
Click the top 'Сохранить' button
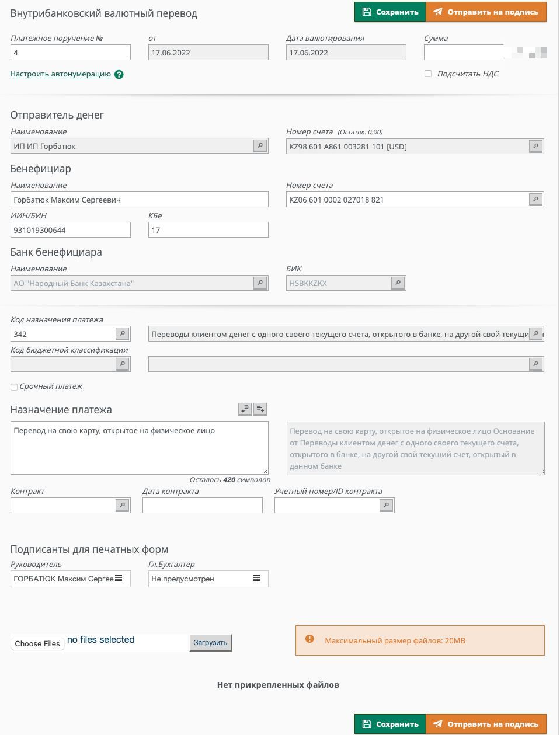(x=390, y=12)
